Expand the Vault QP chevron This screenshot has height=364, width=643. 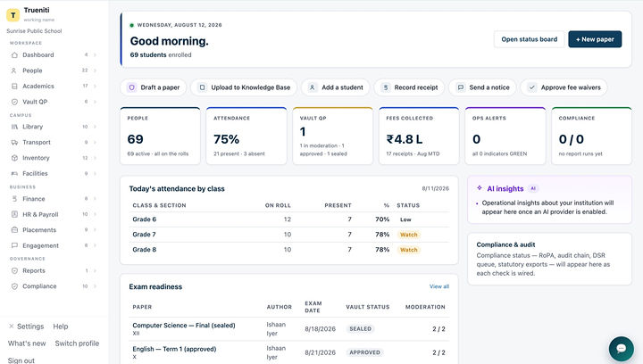tap(96, 102)
